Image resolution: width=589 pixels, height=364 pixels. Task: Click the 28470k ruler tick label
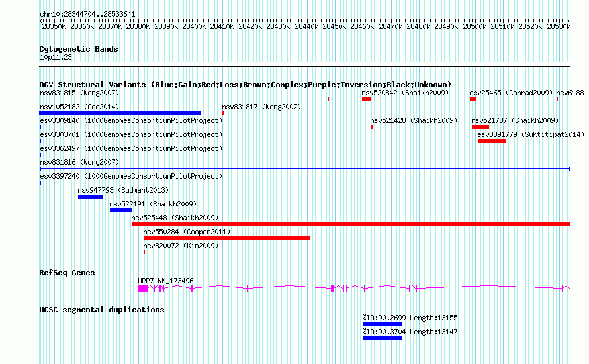(x=390, y=26)
